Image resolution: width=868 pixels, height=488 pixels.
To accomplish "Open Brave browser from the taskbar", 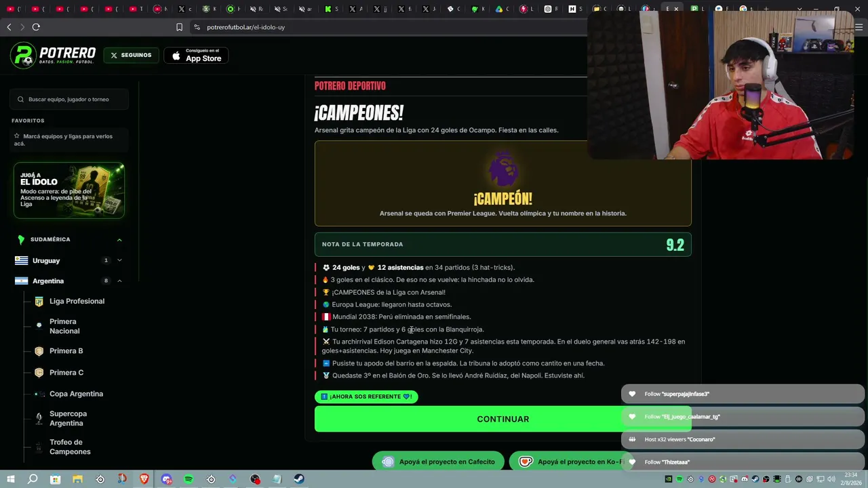I will pos(144,479).
